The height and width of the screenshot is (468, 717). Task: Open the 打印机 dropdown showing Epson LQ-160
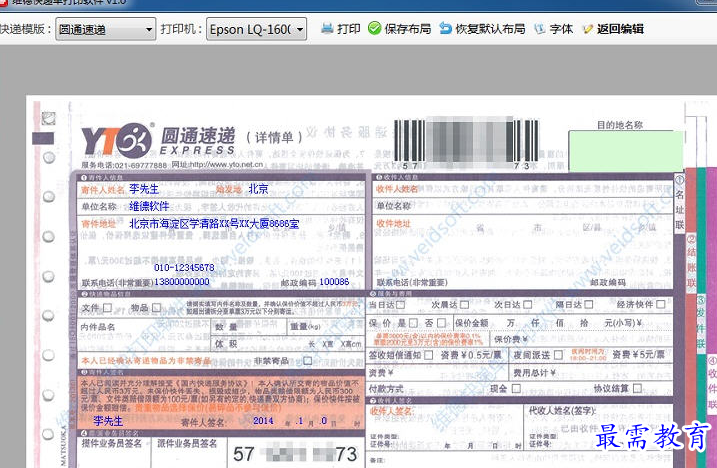256,29
